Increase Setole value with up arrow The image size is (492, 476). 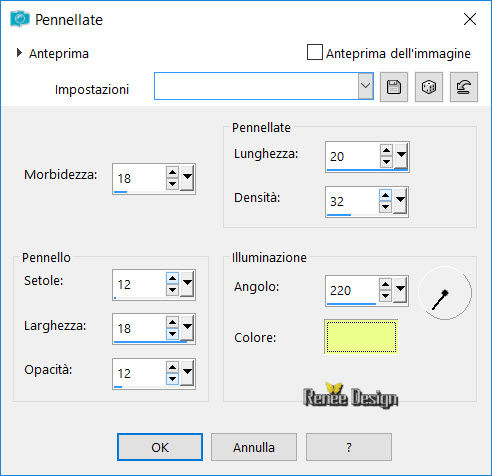pos(172,278)
